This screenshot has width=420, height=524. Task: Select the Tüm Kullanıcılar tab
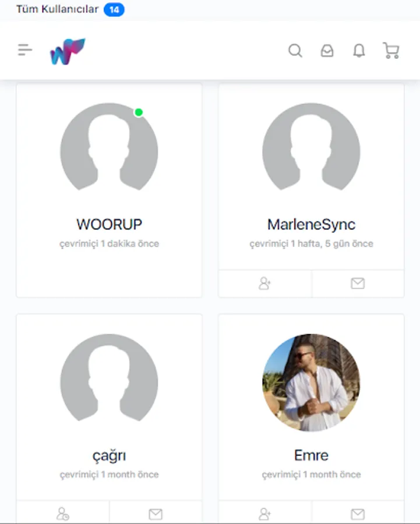point(57,9)
